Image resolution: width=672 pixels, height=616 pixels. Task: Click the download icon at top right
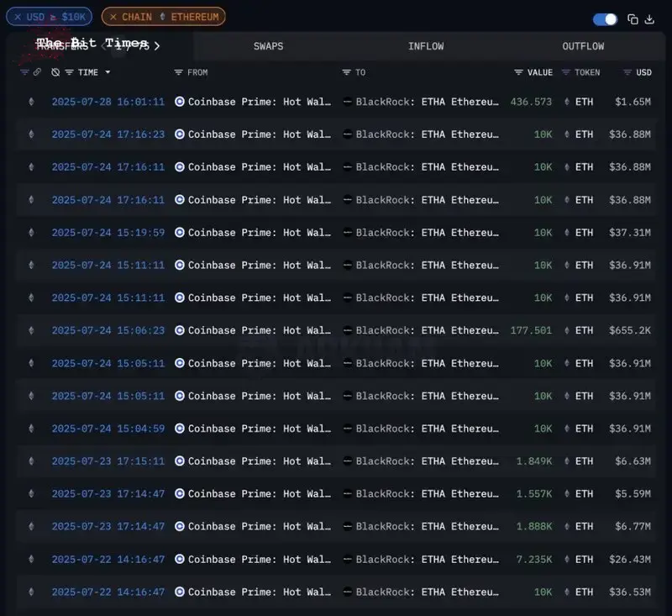(649, 19)
